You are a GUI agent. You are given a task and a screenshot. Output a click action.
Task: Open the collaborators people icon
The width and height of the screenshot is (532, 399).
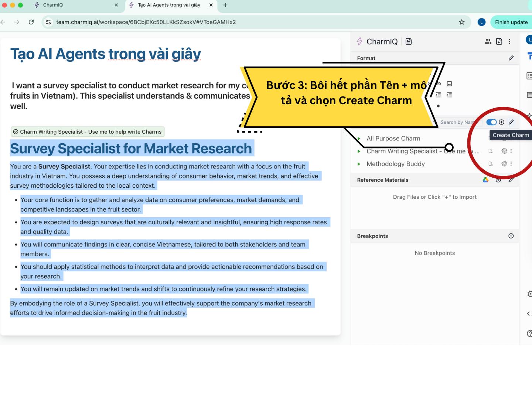[x=488, y=42]
